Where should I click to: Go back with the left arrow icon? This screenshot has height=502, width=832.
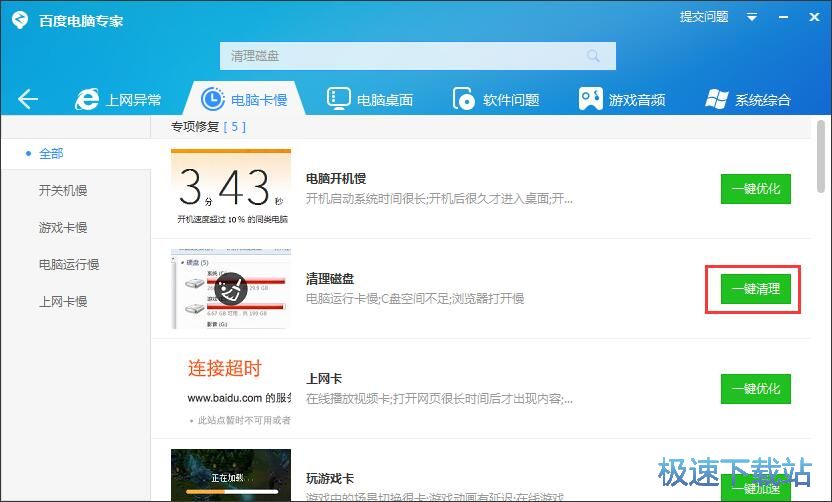pyautogui.click(x=28, y=99)
